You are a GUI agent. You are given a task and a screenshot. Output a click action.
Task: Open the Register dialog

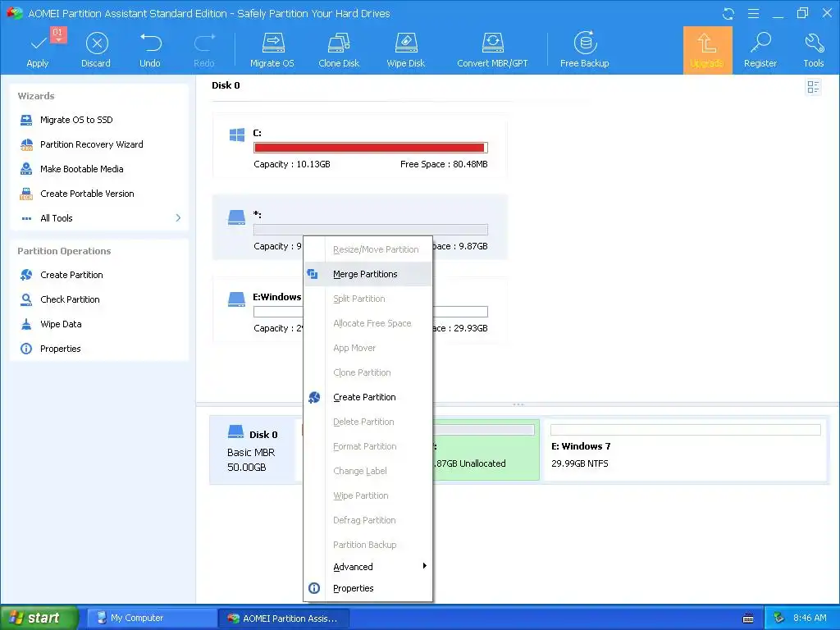[760, 49]
